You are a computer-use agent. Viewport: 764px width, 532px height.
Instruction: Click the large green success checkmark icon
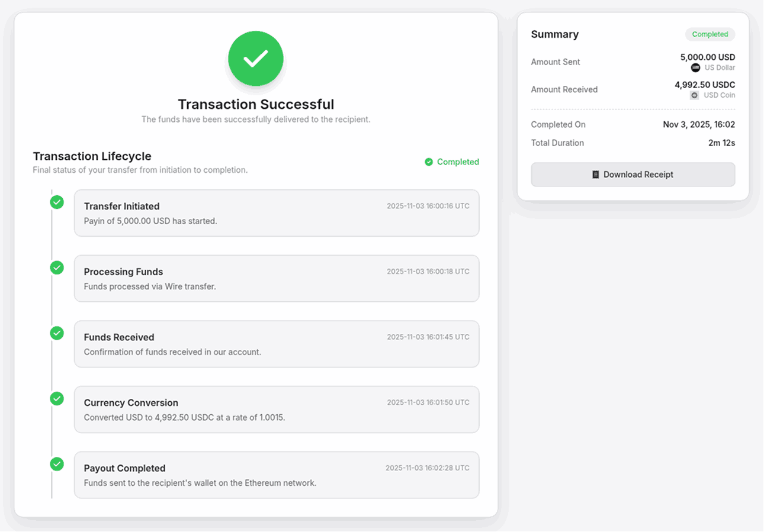[x=256, y=59]
